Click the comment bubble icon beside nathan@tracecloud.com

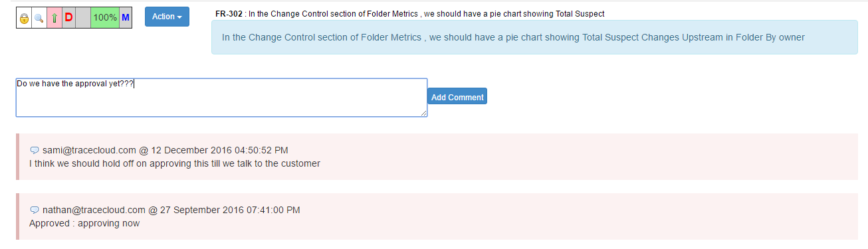(x=35, y=210)
